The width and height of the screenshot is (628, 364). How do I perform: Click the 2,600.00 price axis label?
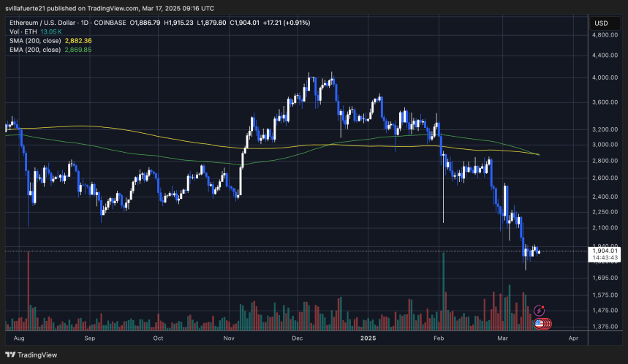605,178
